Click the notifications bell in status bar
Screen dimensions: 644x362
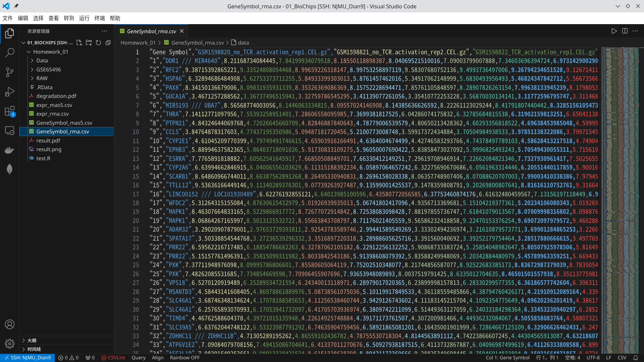point(635,358)
